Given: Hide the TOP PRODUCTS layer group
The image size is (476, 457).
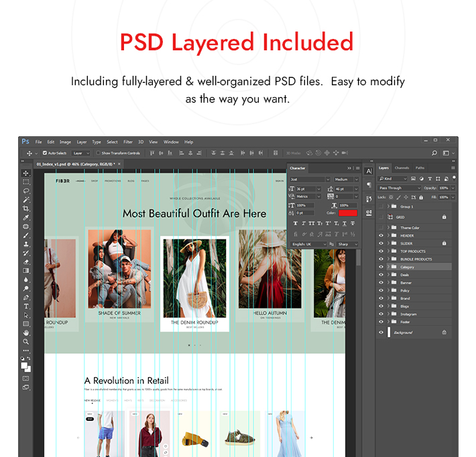Looking at the screenshot, I should click(x=381, y=251).
